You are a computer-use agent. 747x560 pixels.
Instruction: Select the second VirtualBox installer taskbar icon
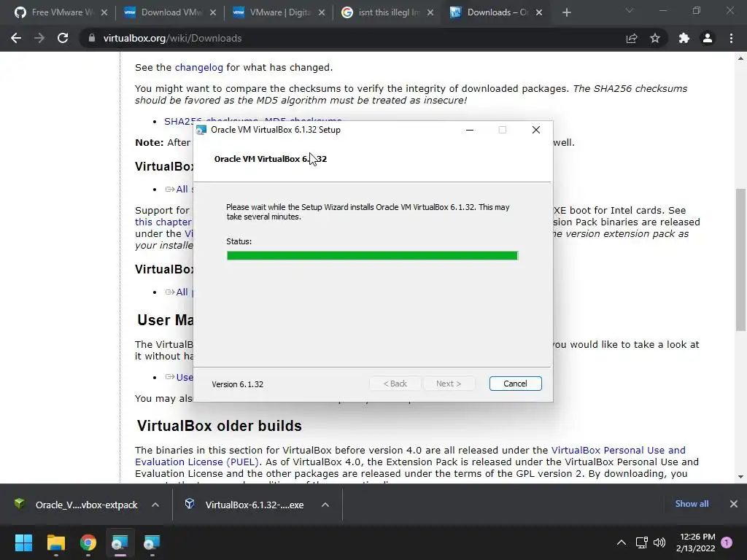[x=152, y=542]
